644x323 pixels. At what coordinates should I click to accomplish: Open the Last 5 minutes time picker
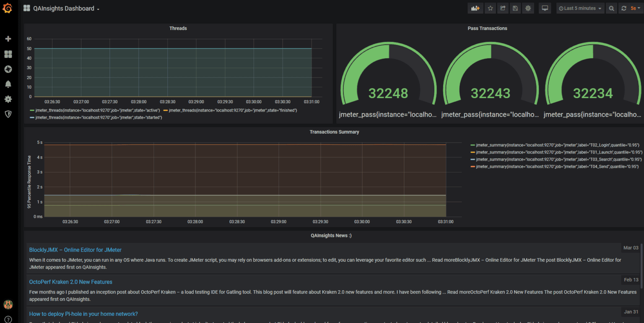click(580, 8)
